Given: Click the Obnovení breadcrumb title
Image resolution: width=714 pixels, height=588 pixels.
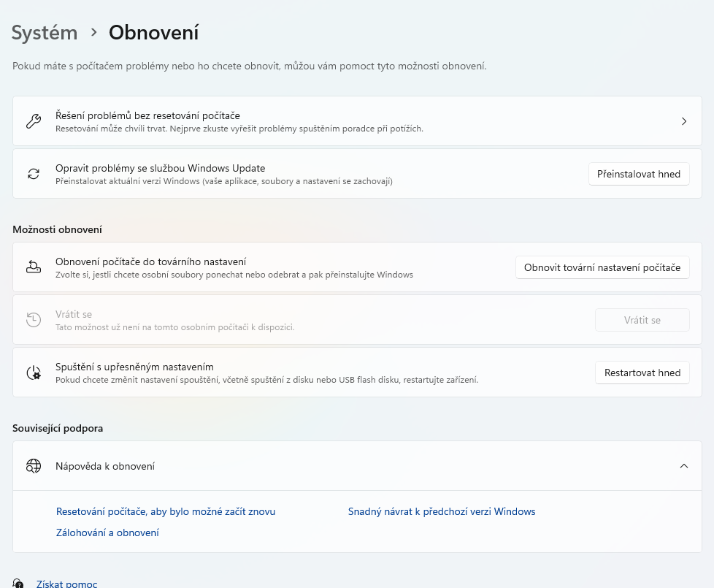Looking at the screenshot, I should click(153, 33).
